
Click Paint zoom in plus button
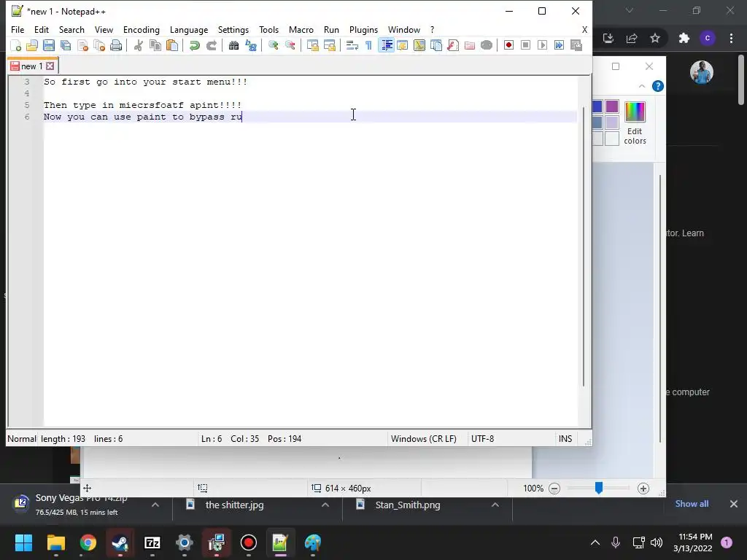[643, 489]
